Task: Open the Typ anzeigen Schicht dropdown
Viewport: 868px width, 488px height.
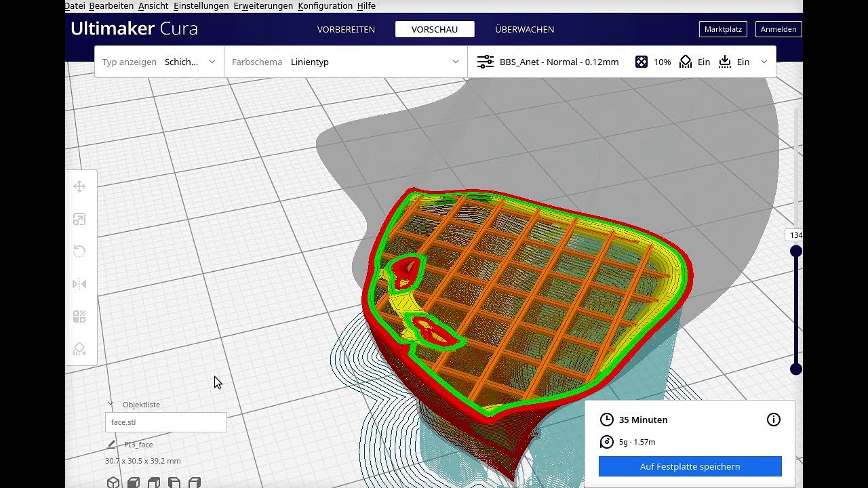Action: click(x=159, y=62)
